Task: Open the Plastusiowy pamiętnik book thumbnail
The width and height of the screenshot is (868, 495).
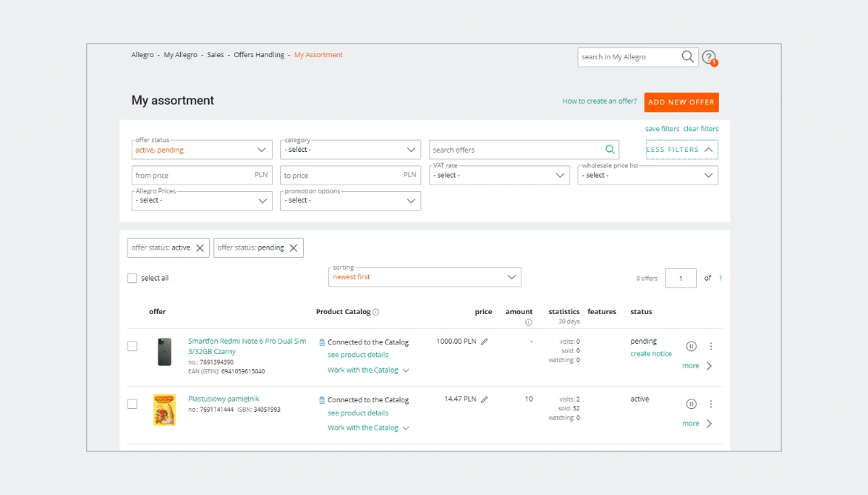Action: (x=164, y=410)
